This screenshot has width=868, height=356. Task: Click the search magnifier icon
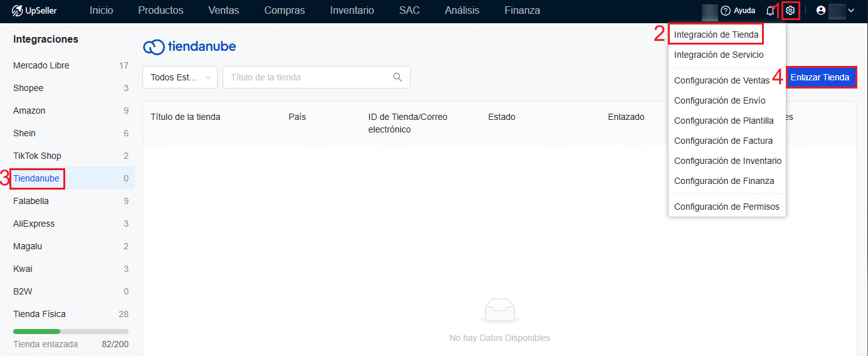click(x=397, y=77)
